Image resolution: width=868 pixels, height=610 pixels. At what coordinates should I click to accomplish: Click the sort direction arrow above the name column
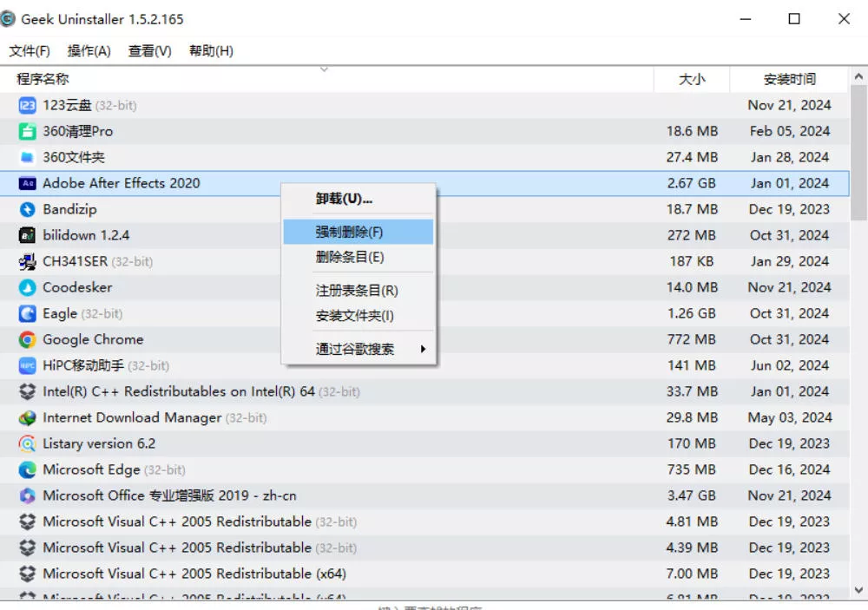coord(325,69)
